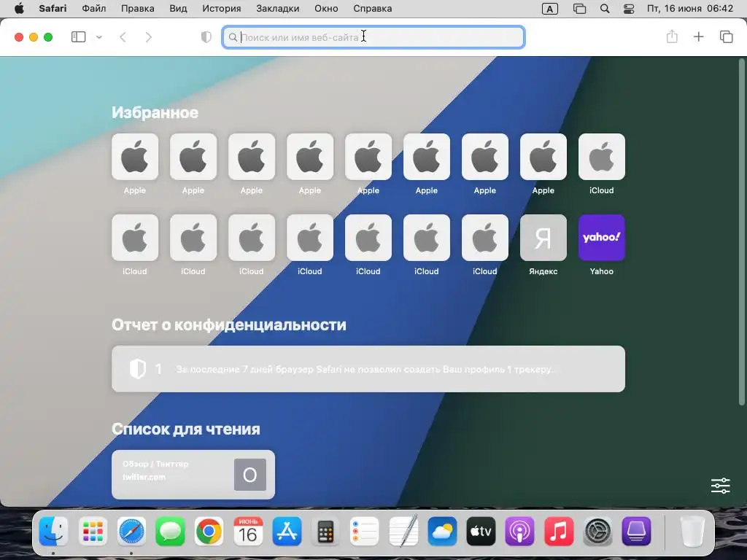Show tab overview icon
Image resolution: width=747 pixels, height=560 pixels.
point(726,36)
